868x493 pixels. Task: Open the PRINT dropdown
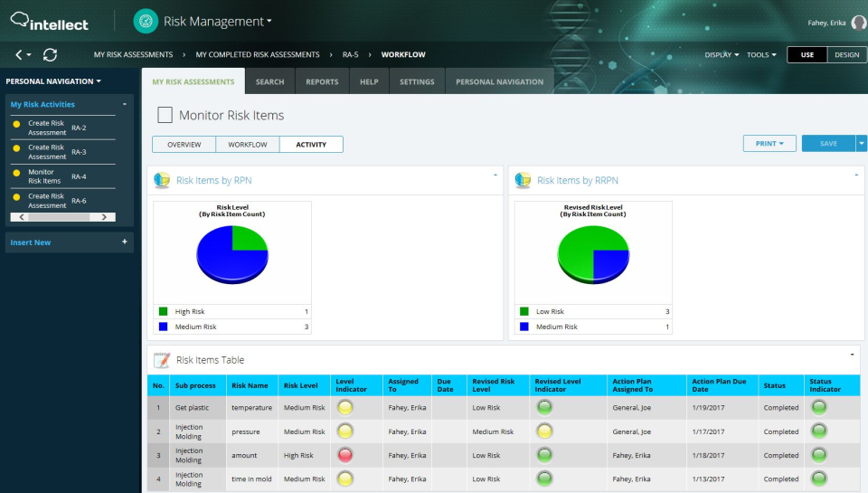pyautogui.click(x=769, y=144)
